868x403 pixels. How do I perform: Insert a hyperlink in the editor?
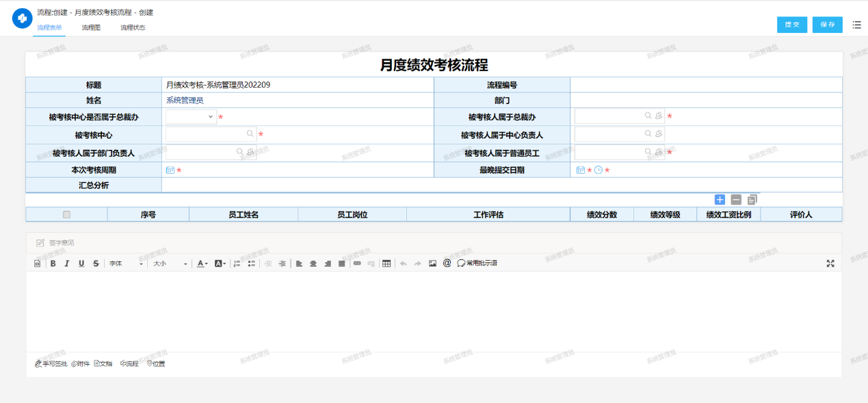tap(356, 263)
